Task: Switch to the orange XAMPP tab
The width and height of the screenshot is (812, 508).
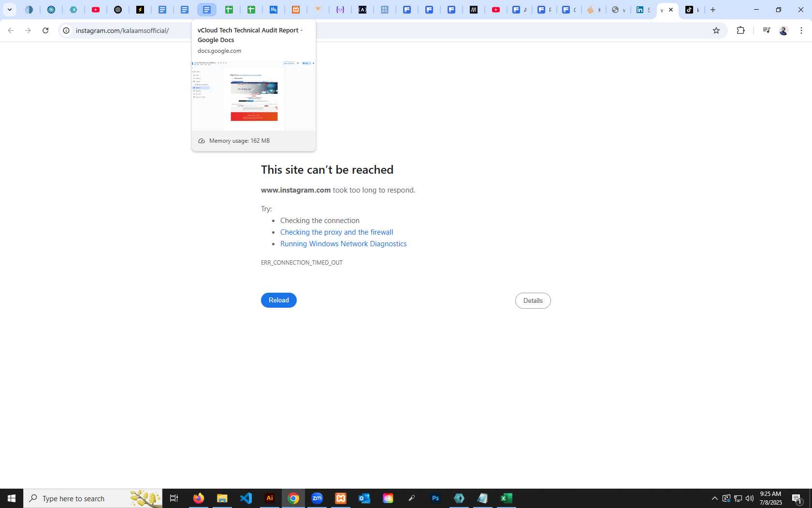Action: (296, 10)
